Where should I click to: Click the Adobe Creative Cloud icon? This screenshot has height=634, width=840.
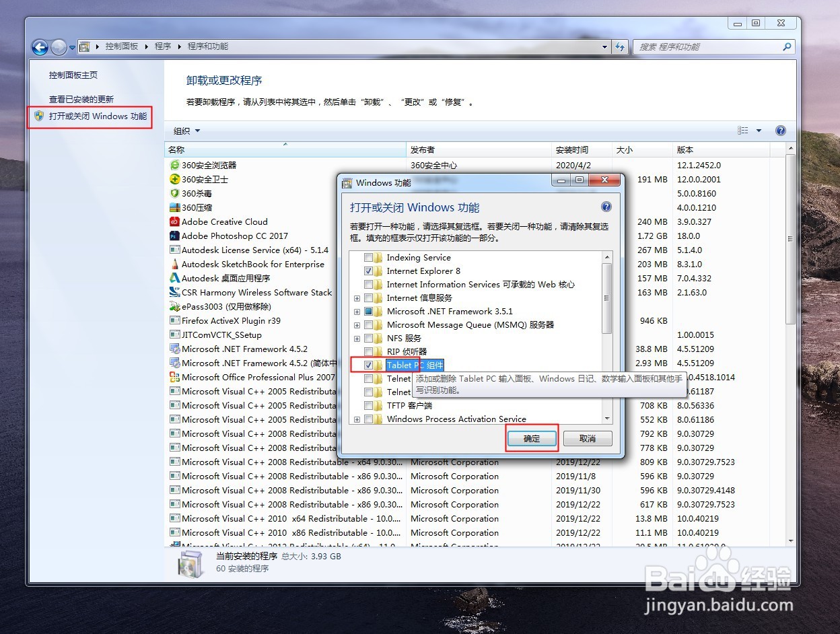tap(175, 221)
